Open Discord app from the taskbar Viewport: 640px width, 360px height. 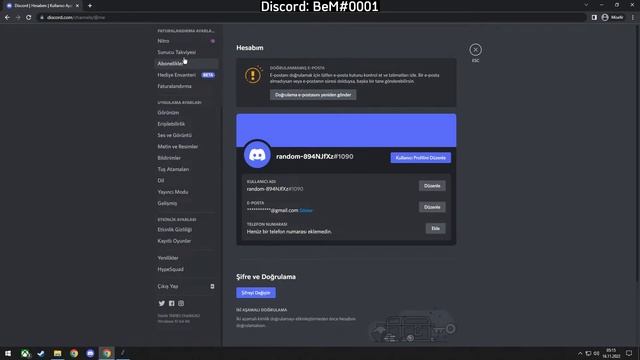90,353
